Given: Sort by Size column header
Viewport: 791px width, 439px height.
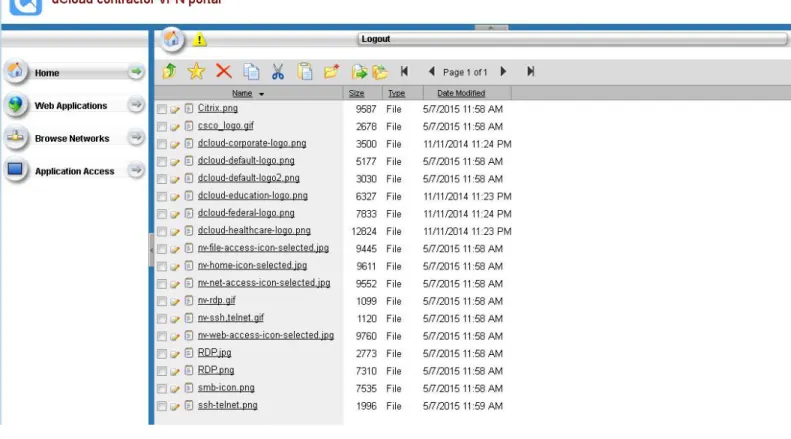Looking at the screenshot, I should coord(356,93).
